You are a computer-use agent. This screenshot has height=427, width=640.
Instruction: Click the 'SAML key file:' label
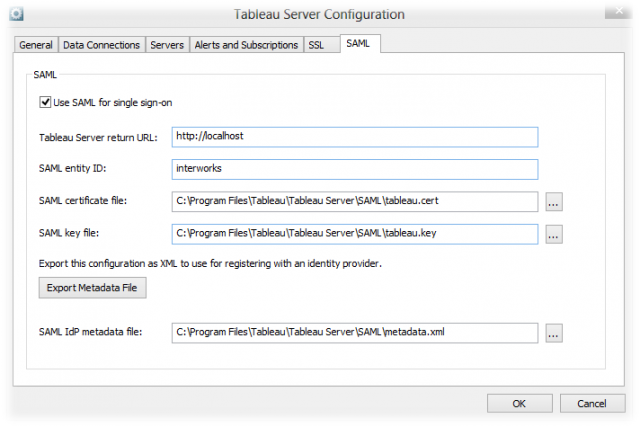click(69, 233)
